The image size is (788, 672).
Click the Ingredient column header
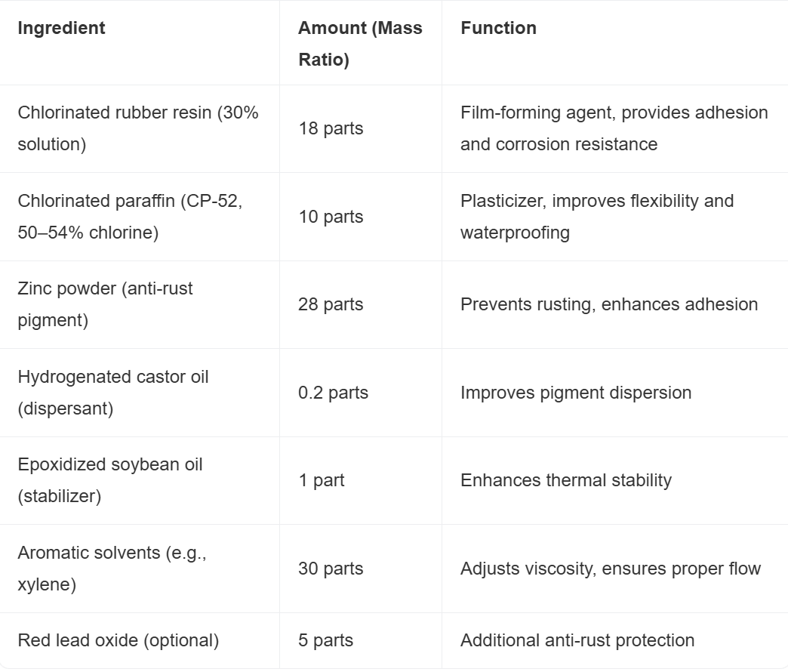(x=61, y=28)
